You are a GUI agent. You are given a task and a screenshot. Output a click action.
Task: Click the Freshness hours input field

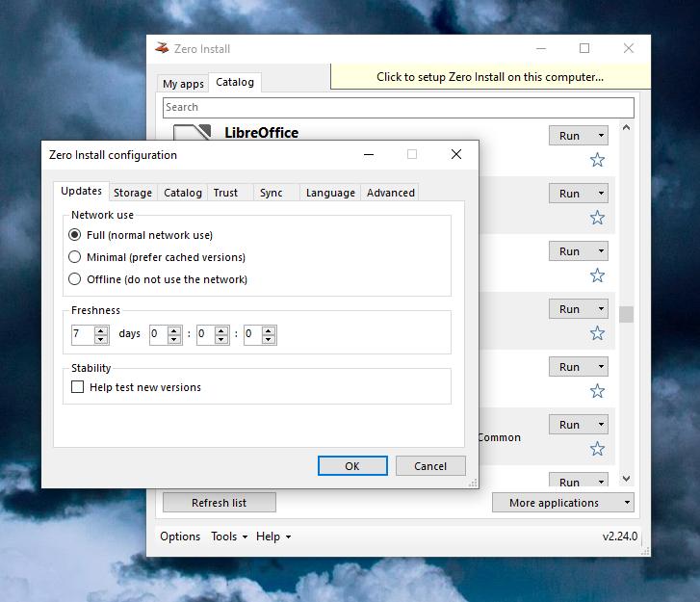159,334
